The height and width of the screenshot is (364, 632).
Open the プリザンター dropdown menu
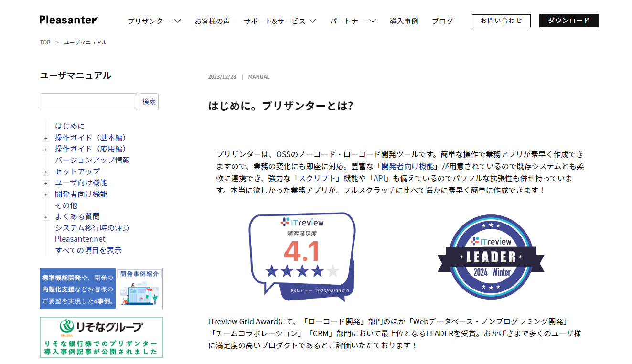154,21
